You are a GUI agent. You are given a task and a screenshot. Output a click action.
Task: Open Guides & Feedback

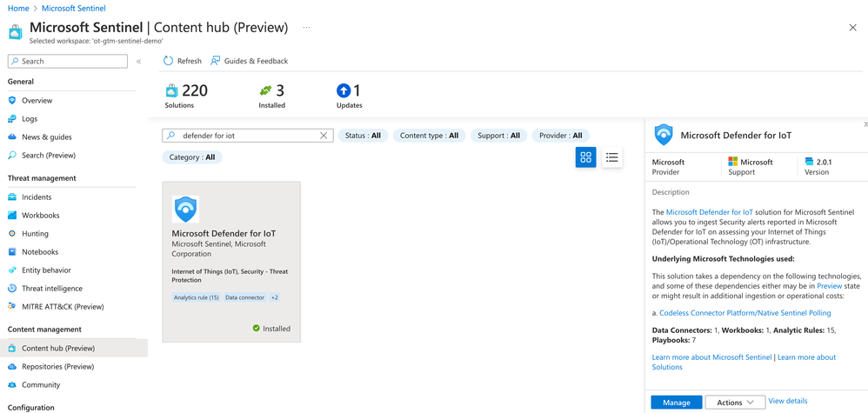[x=249, y=61]
